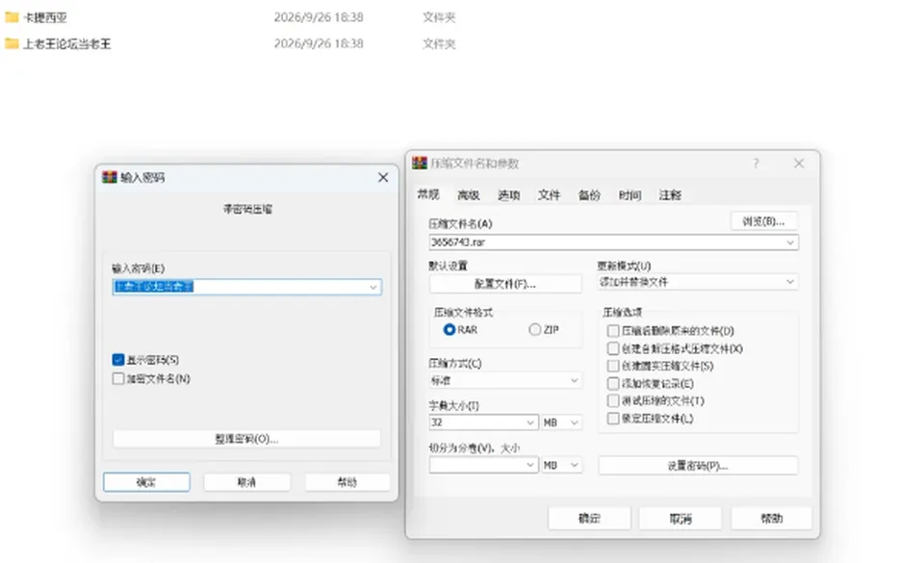Click WinRAR icon in 压缩文件名和参数 title bar
The image size is (924, 563).
420,164
